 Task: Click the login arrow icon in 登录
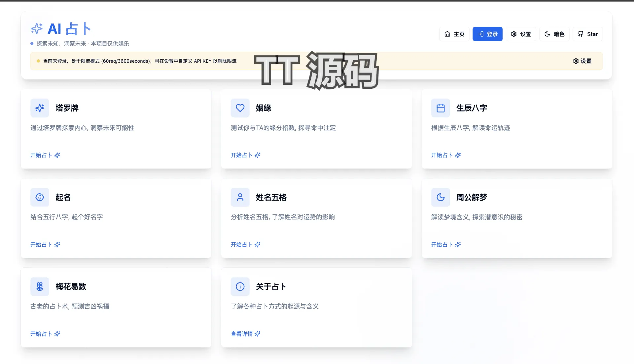coord(481,34)
